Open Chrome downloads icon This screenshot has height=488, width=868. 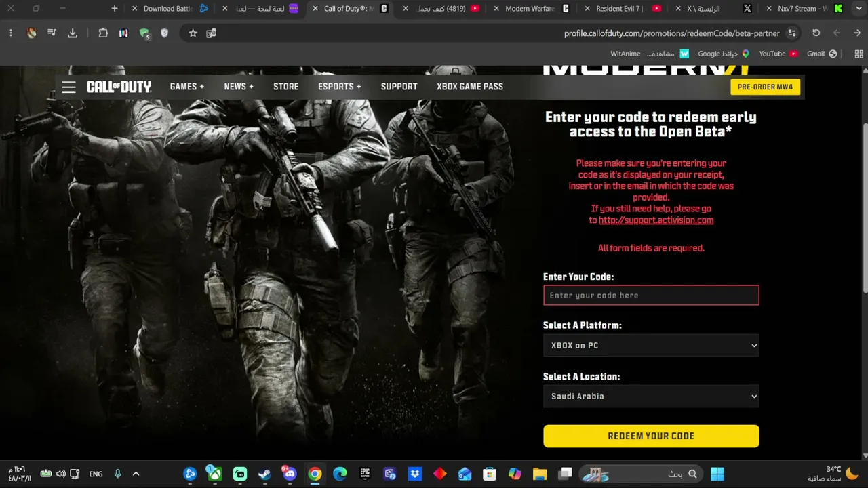coord(73,33)
